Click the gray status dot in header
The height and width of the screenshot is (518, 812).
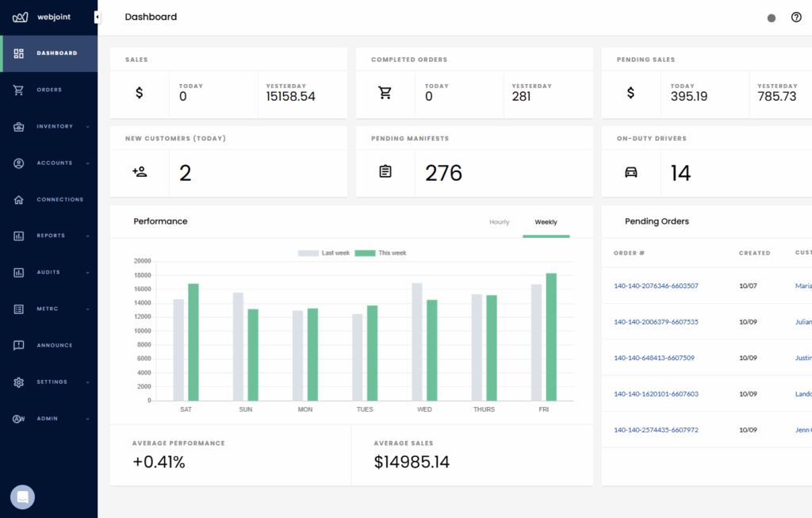[x=772, y=18]
